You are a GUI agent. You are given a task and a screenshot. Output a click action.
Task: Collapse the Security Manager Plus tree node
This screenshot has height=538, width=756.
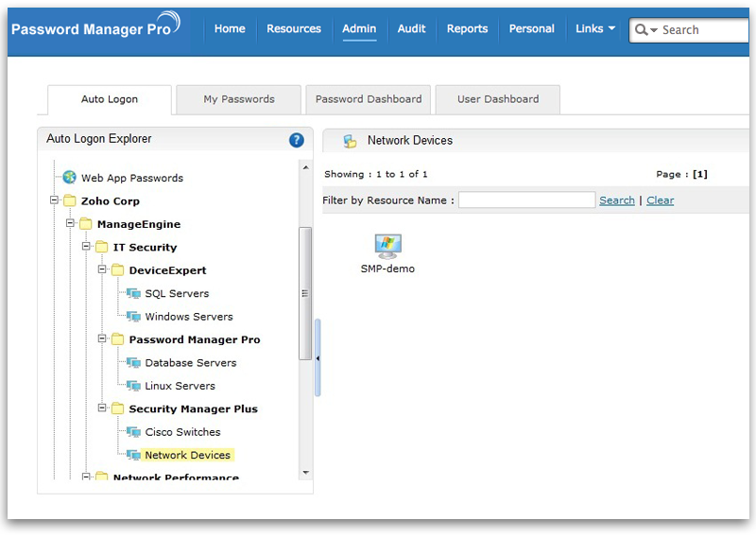102,408
